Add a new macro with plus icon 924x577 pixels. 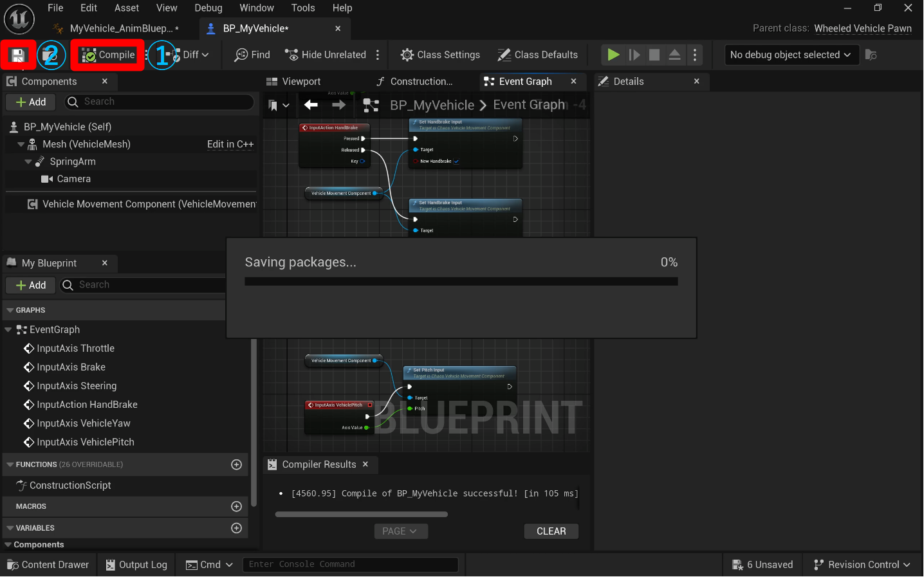click(x=237, y=507)
